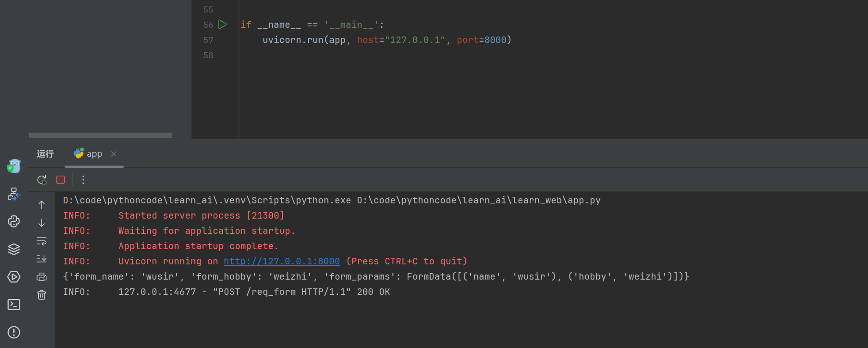This screenshot has width=868, height=348.
Task: Click the down arrow in console gutter
Action: click(42, 223)
